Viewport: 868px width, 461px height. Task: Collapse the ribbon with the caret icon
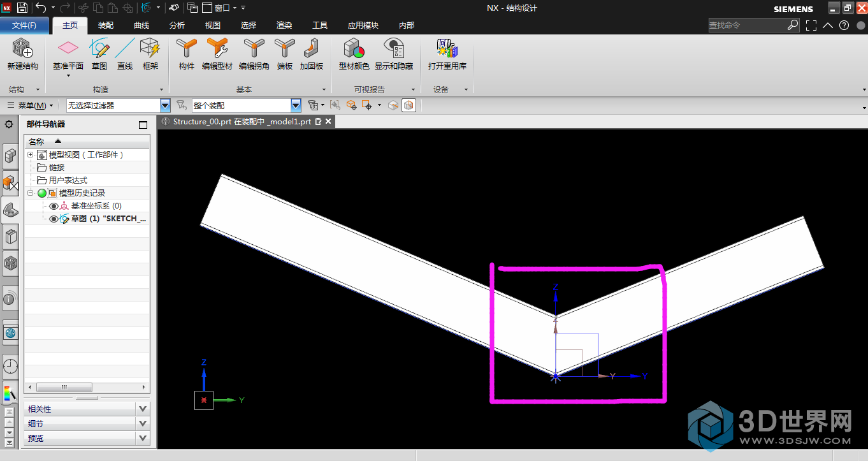point(828,26)
